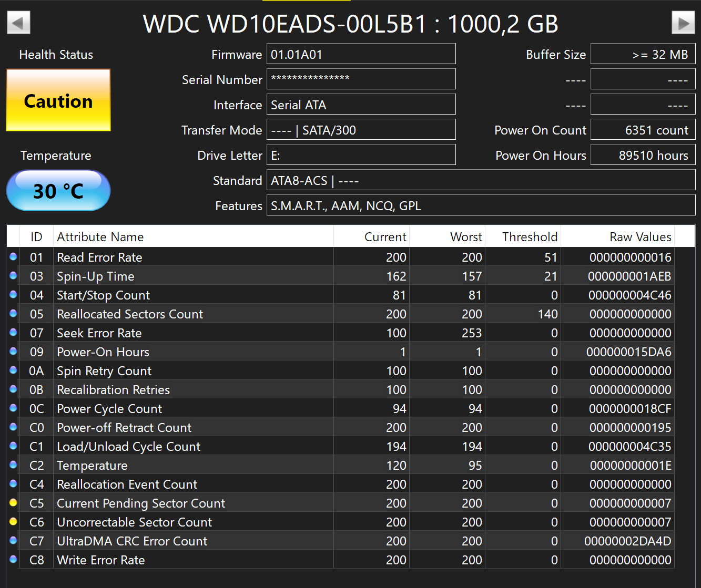Click the Attribute Name column header
Image resolution: width=701 pixels, height=588 pixels.
click(194, 236)
